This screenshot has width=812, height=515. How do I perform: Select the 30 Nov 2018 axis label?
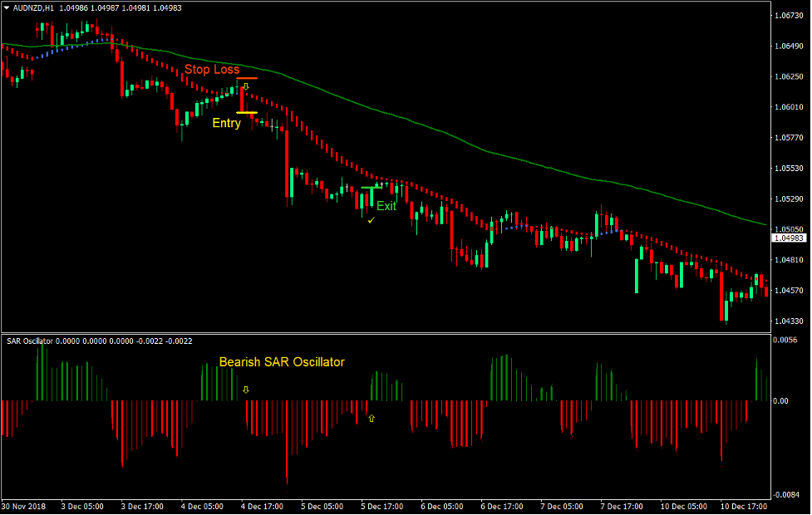tap(24, 504)
